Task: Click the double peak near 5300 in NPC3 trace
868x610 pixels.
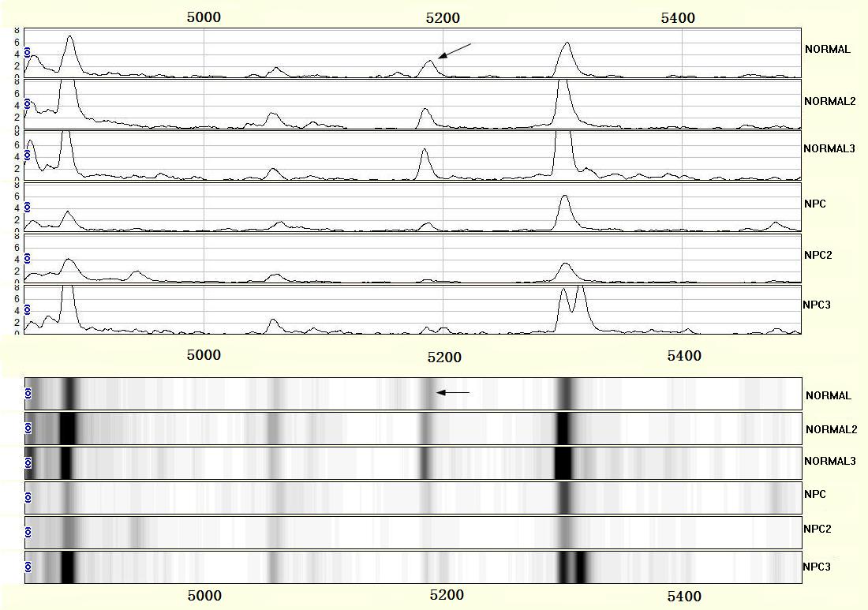Action: point(572,308)
